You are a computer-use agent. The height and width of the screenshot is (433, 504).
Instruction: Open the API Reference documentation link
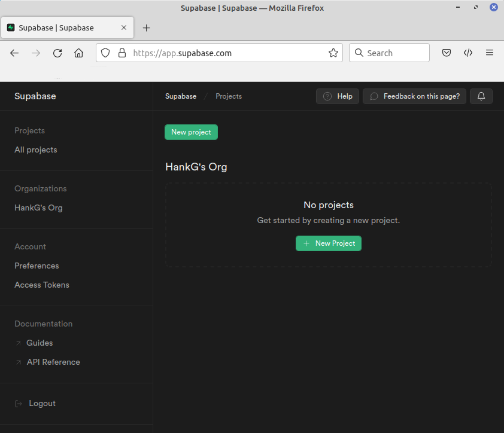click(x=53, y=362)
